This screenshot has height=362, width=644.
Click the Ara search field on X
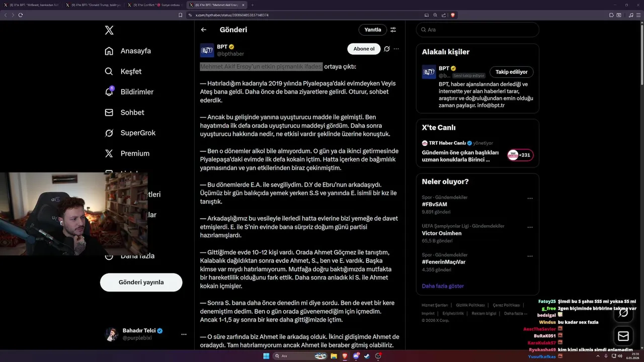(477, 30)
